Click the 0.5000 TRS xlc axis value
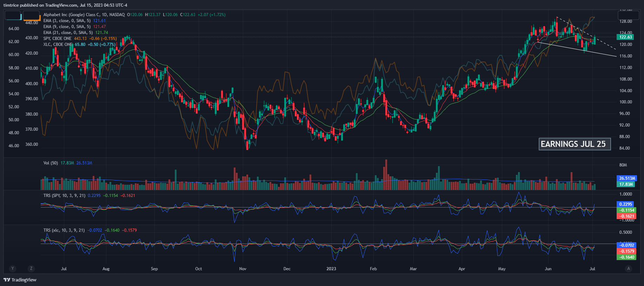644x286 pixels. [626, 232]
